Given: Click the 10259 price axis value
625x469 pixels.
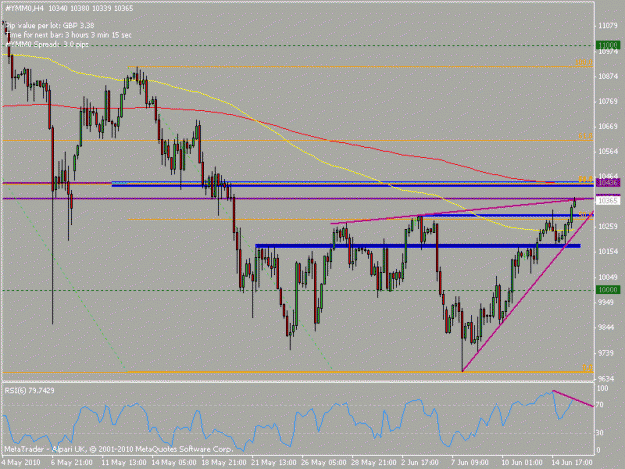Looking at the screenshot, I should pyautogui.click(x=608, y=226).
